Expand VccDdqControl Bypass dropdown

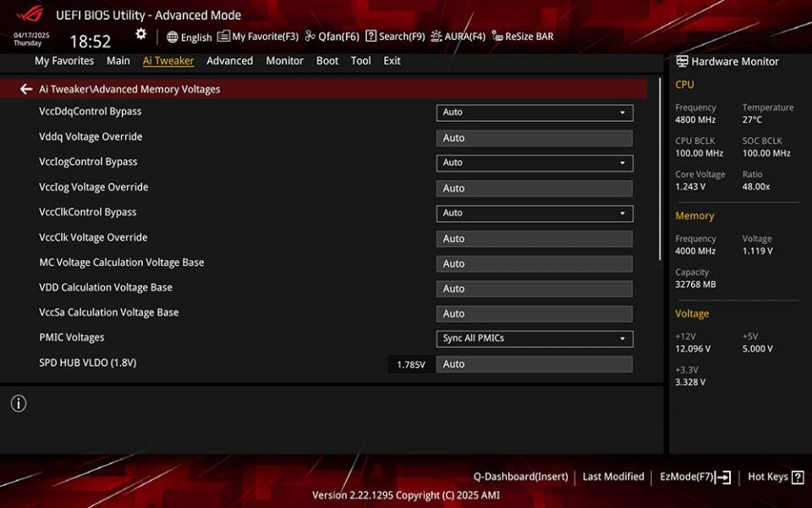(x=535, y=113)
